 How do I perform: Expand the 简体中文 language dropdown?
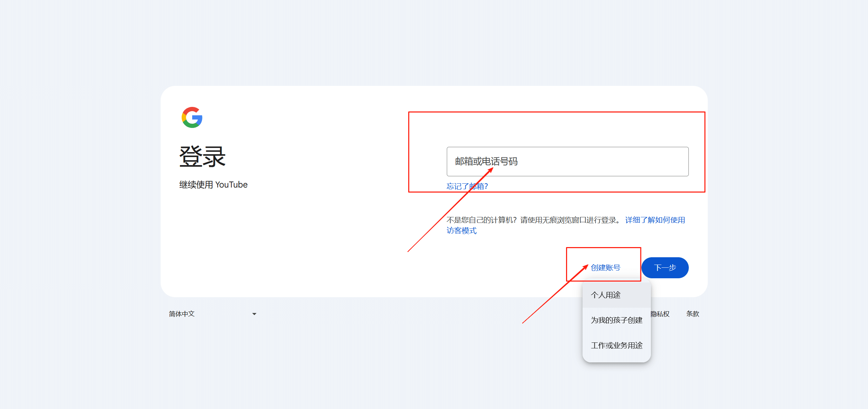(x=213, y=314)
